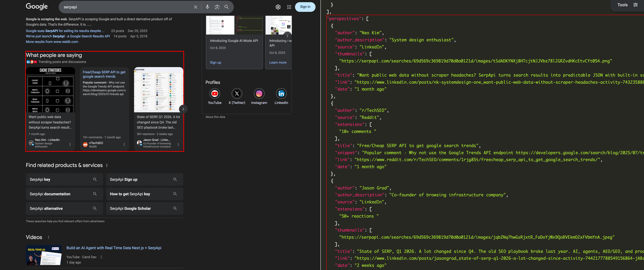Screen dimensions: 644x270
Task: Click the AI Mode API card screenshot
Action: [x=234, y=25]
